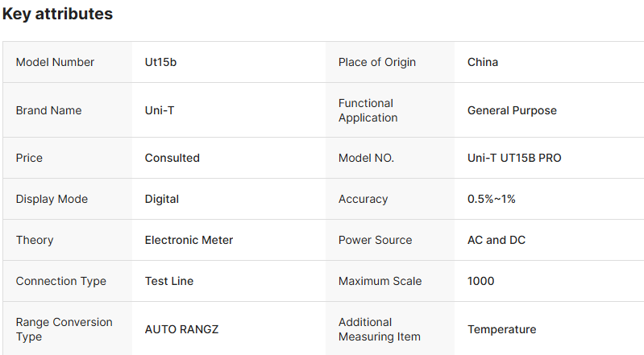Select the Place of Origin label
The height and width of the screenshot is (355, 644).
point(377,62)
